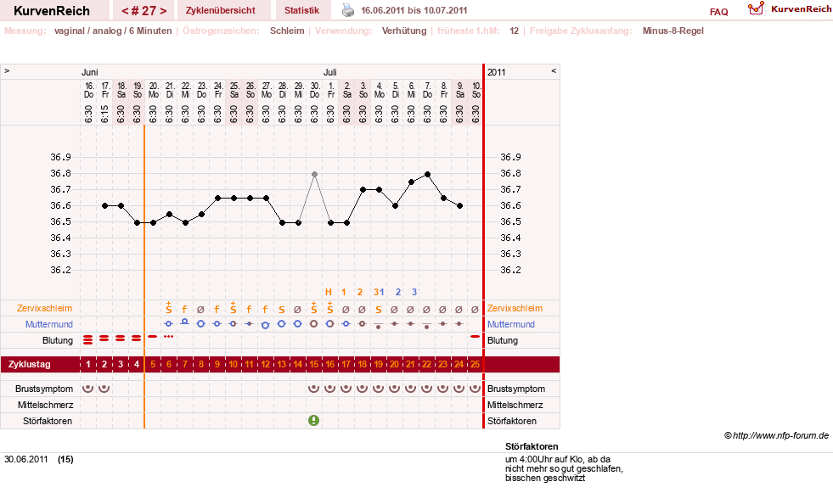Open the FAQ link
Viewport: 833px width, 504px height.
tap(718, 12)
